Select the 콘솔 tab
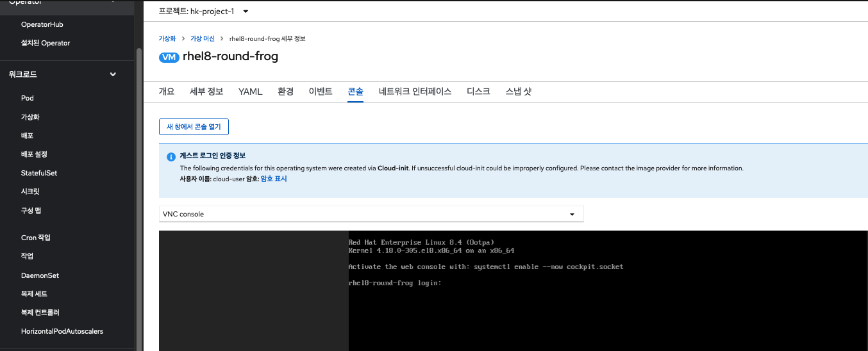Viewport: 868px width, 351px height. tap(356, 92)
